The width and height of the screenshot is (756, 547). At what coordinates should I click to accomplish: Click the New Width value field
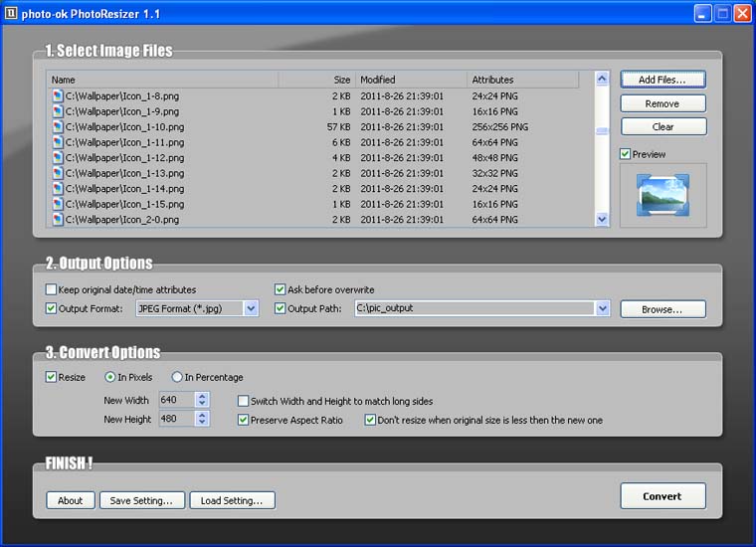click(177, 400)
